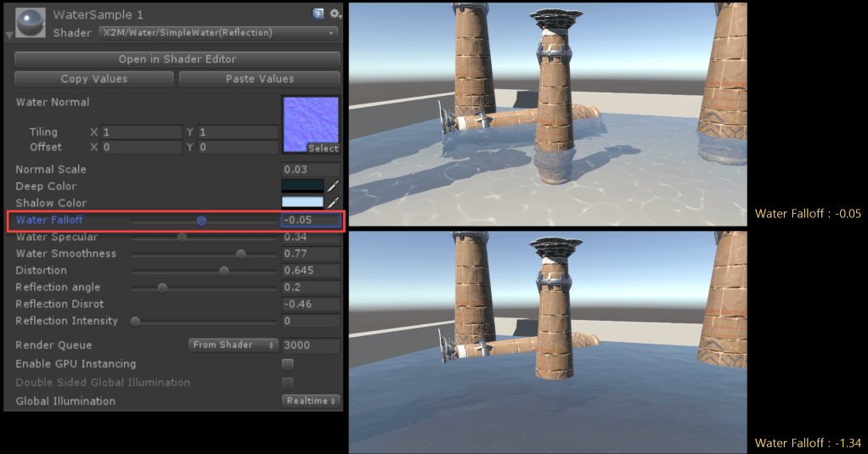The width and height of the screenshot is (868, 454).
Task: Toggle Double Sided Global Illumination checkbox
Action: point(288,383)
